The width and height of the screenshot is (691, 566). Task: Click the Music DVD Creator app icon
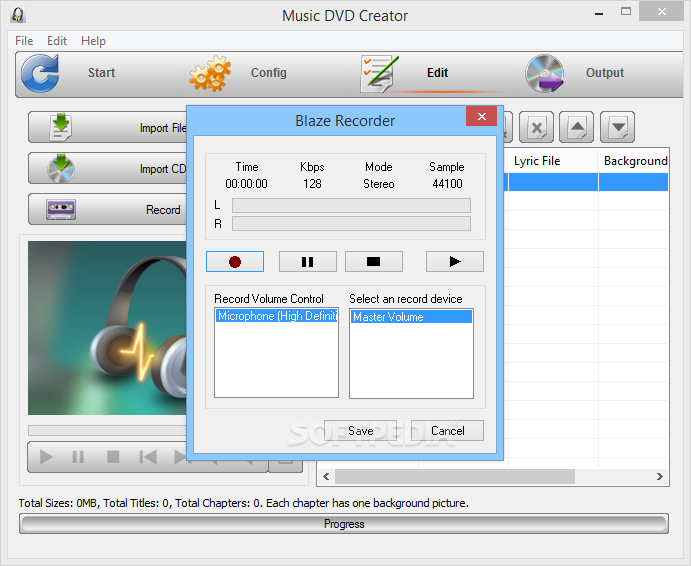18,15
